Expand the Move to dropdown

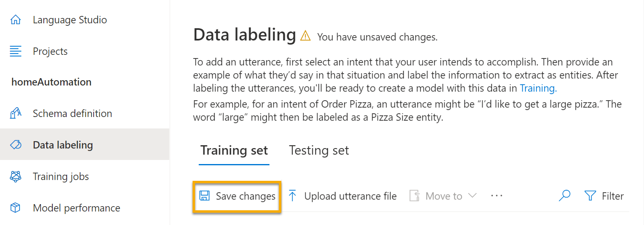(x=472, y=196)
